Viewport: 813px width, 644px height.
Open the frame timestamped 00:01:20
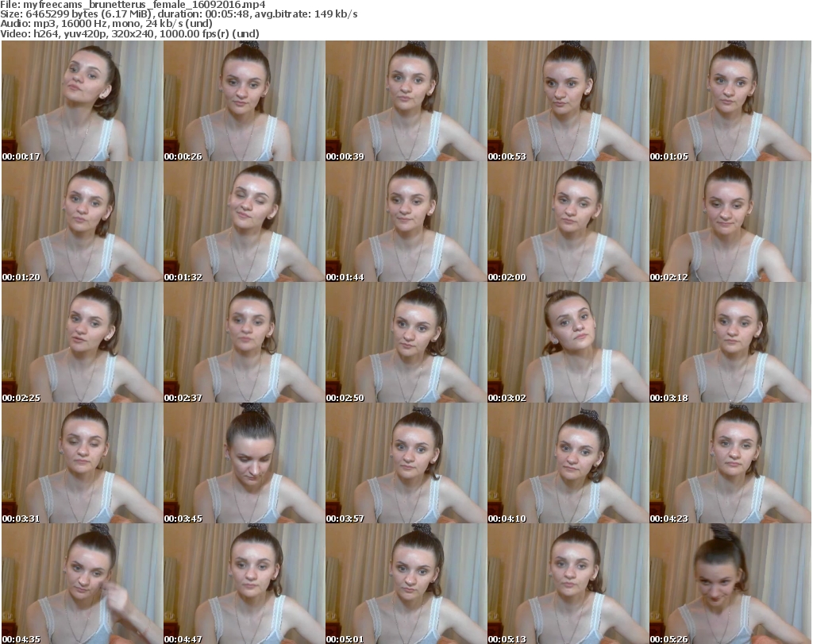coord(82,222)
